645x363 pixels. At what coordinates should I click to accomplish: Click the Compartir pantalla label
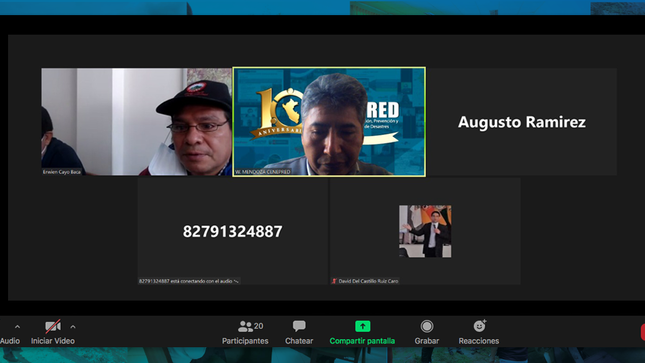click(362, 341)
